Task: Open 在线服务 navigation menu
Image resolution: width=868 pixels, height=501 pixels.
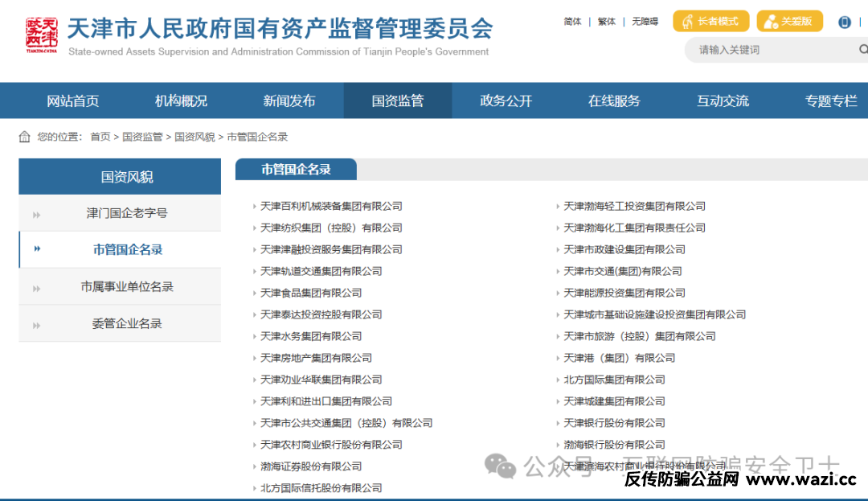Action: 614,101
